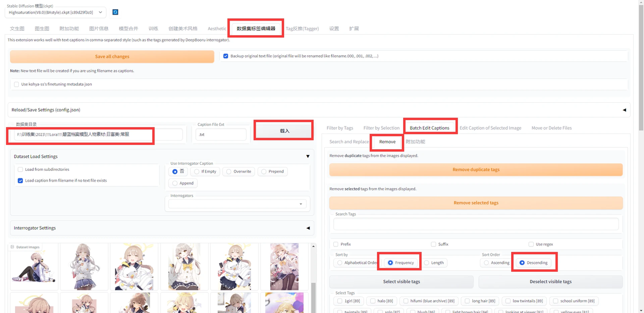Image resolution: width=644 pixels, height=313 pixels.
Task: Click Select visible tags button
Action: coord(401,282)
